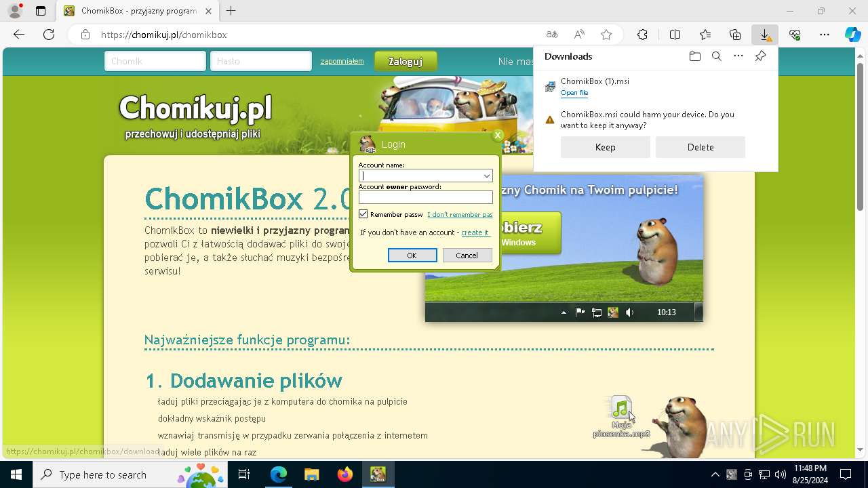Add this page to favorites
The width and height of the screenshot is (868, 488).
[606, 35]
